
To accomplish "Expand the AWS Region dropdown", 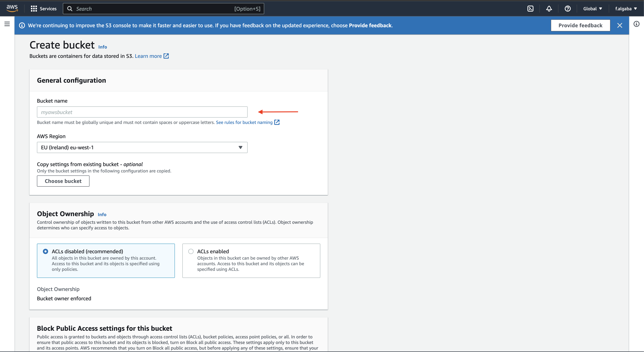I will click(x=142, y=147).
